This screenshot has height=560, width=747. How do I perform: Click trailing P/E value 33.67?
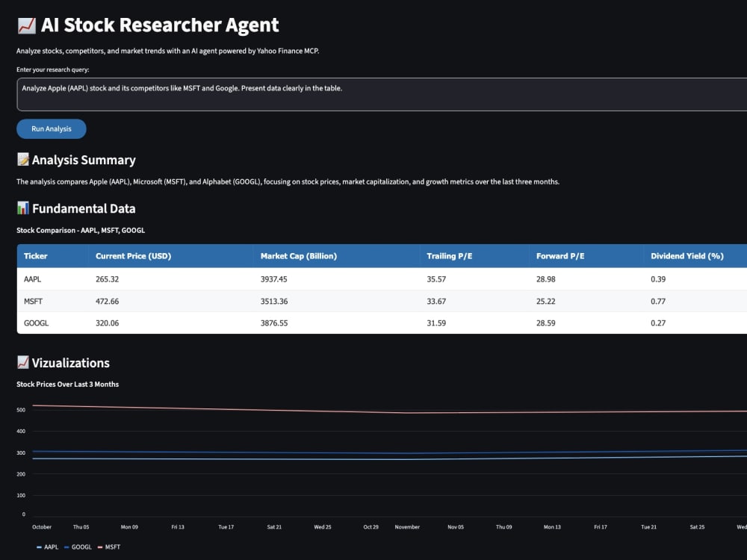(436, 301)
